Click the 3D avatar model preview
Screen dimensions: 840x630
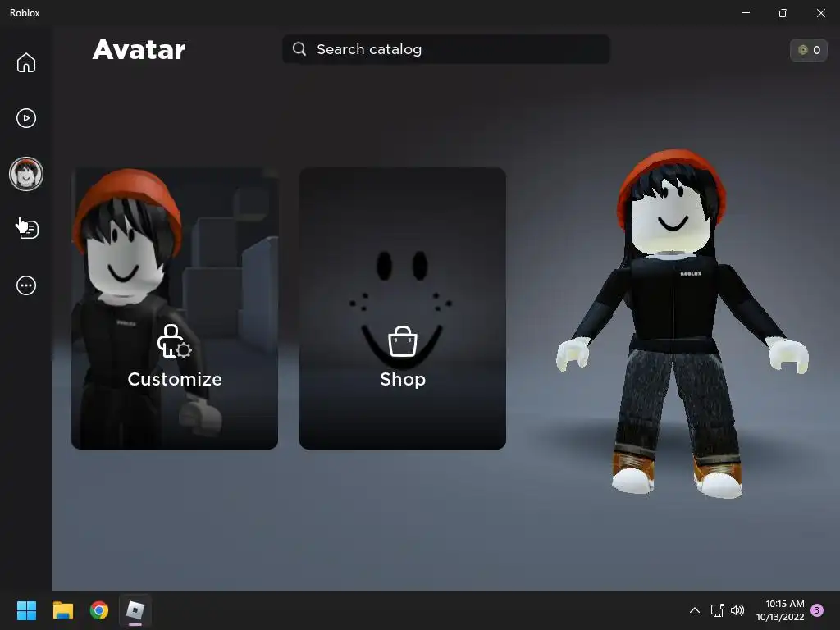682,324
